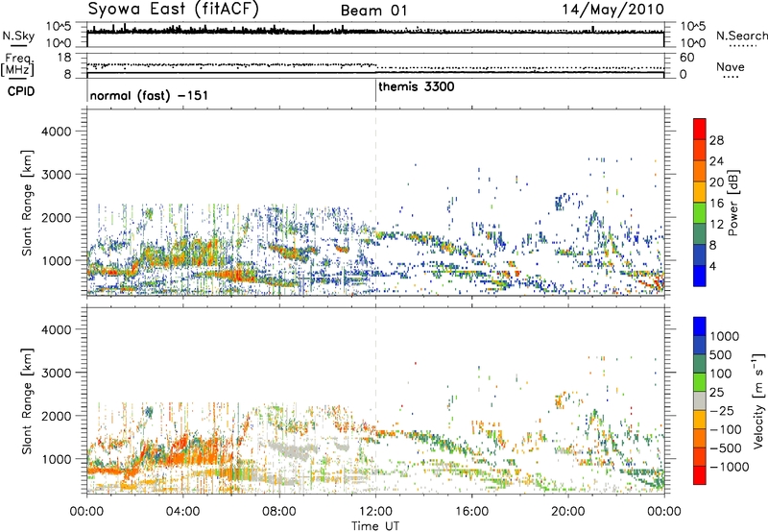Click the '20:00' time axis label

[x=567, y=512]
